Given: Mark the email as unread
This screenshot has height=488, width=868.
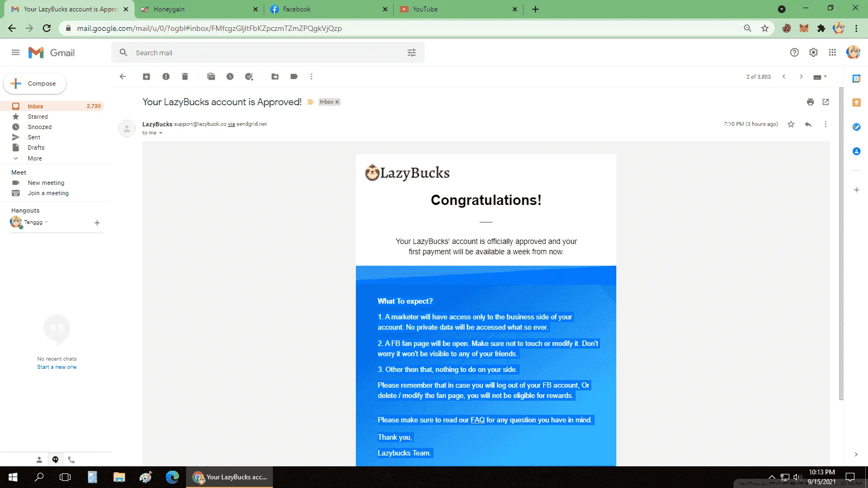Looking at the screenshot, I should pyautogui.click(x=211, y=76).
